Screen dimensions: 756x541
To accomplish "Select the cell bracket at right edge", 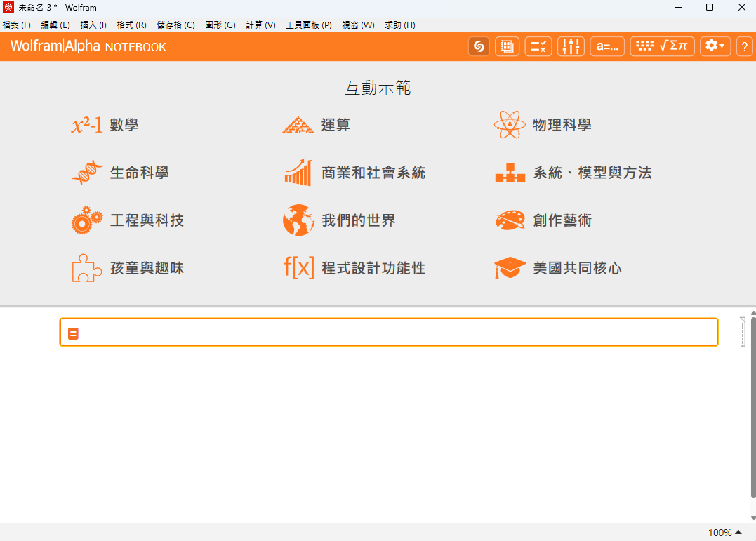I will 743,332.
